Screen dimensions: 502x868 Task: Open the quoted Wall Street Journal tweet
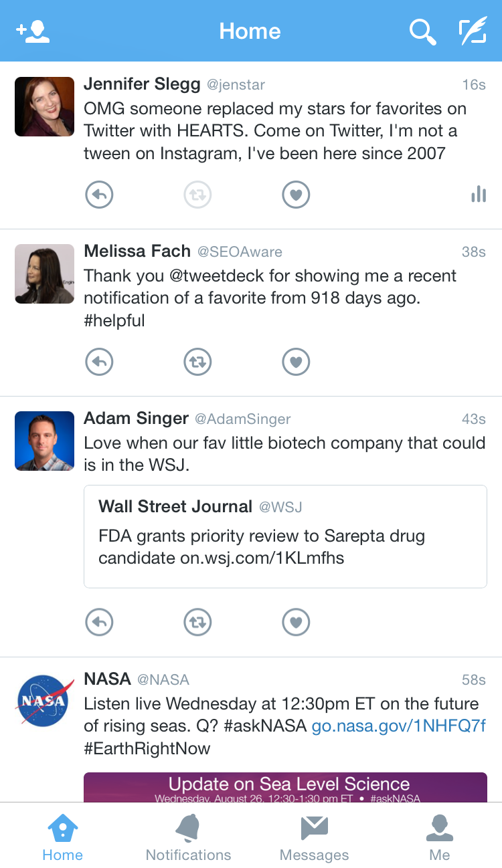285,536
